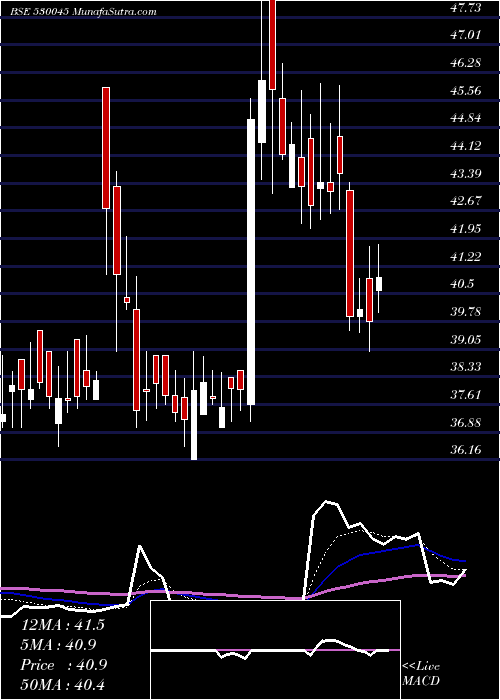Click the 12MA : 41.5 legend entry
The height and width of the screenshot is (700, 500).
click(63, 625)
